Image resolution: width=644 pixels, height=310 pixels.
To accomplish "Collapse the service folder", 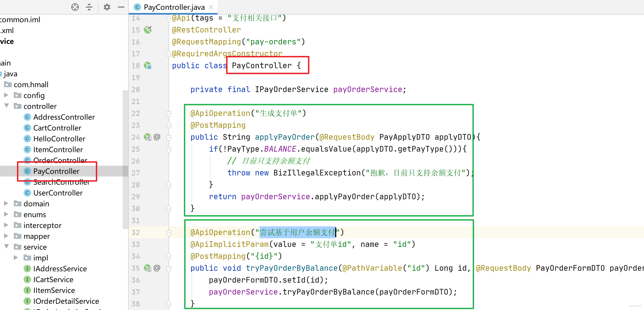I will coord(7,246).
